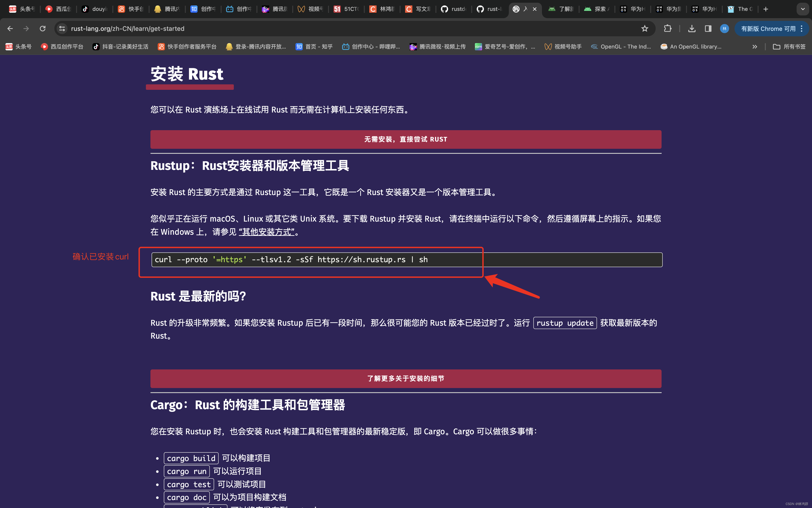Open 登录-腾讯内容开放 bookmark

pos(256,47)
